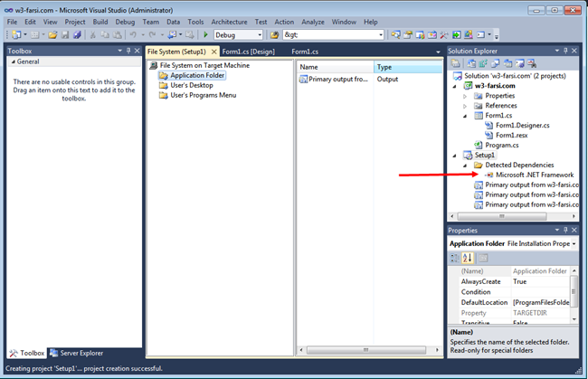Open the Find combo box dropdown
588x379 pixels.
[381, 35]
